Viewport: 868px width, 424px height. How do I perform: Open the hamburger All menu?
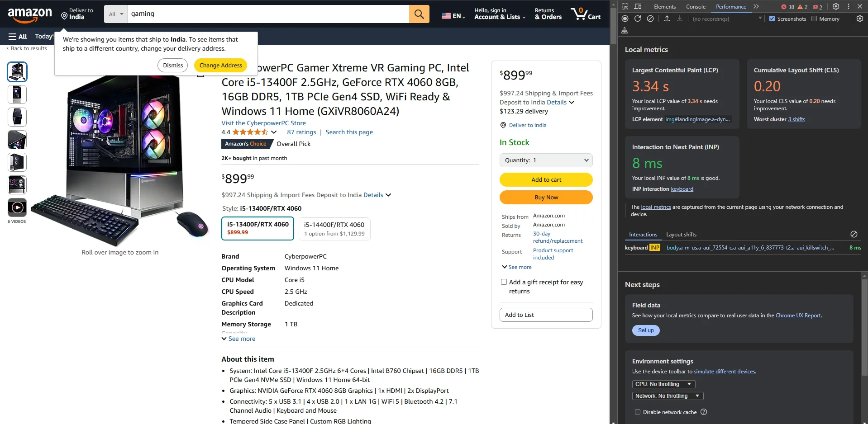coord(18,37)
